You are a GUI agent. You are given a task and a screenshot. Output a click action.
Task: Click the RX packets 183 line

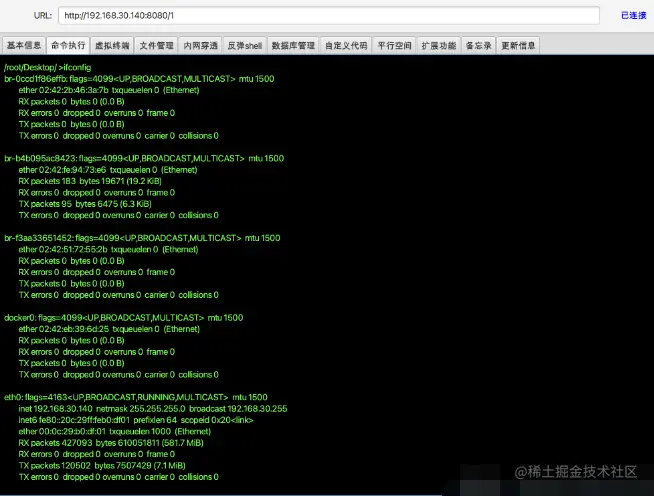pyautogui.click(x=90, y=181)
